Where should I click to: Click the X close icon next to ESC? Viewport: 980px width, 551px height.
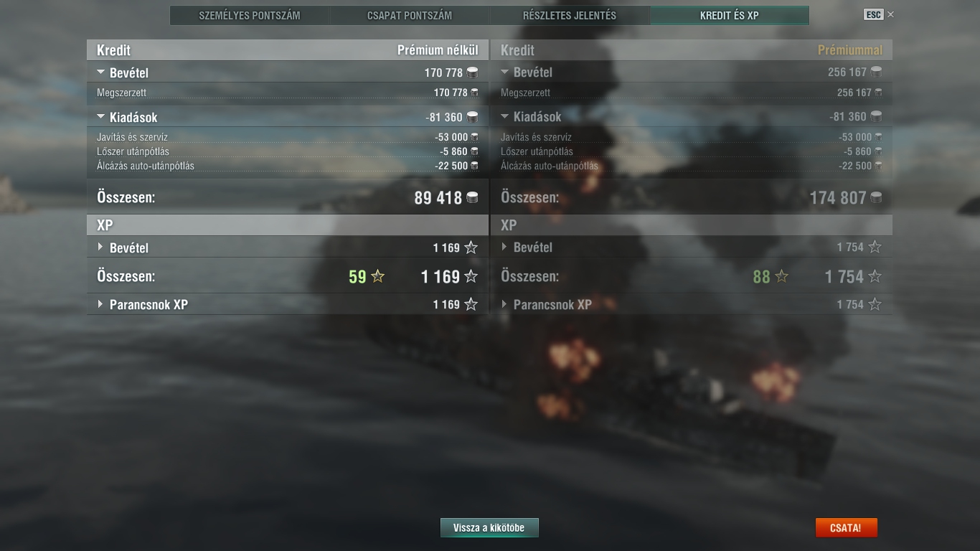[x=891, y=14]
